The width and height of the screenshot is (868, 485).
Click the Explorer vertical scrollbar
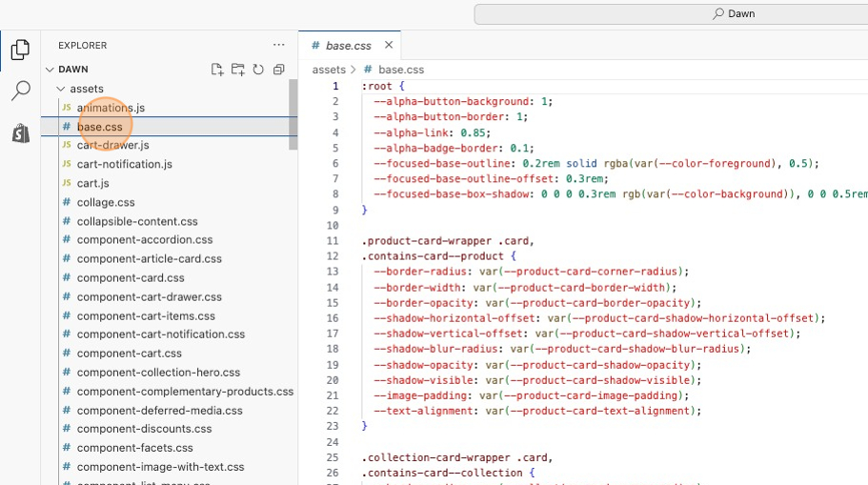tap(293, 114)
